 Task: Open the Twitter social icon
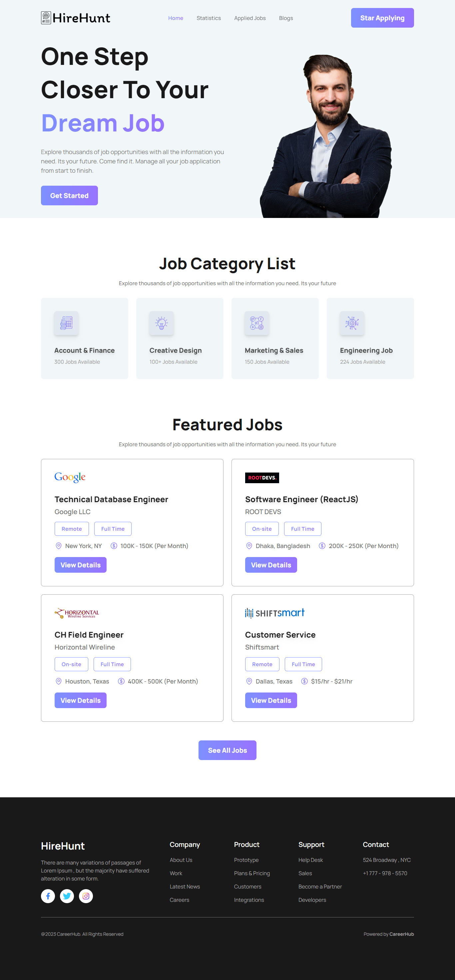[67, 896]
